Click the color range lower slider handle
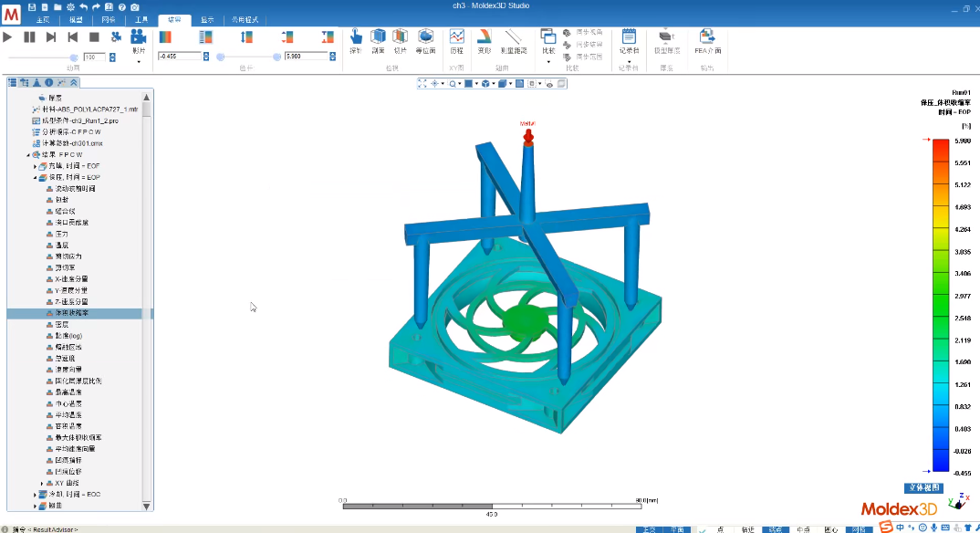Screen dimensions: 980x533 click(220, 57)
